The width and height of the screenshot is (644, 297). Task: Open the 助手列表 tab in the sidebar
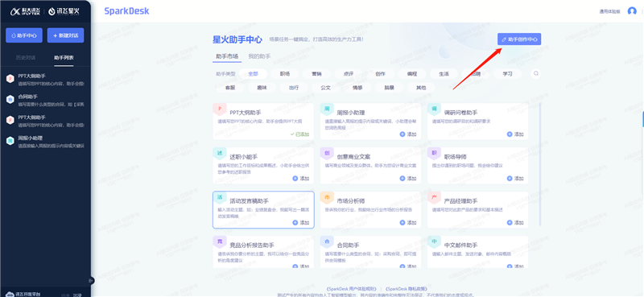[x=64, y=58]
